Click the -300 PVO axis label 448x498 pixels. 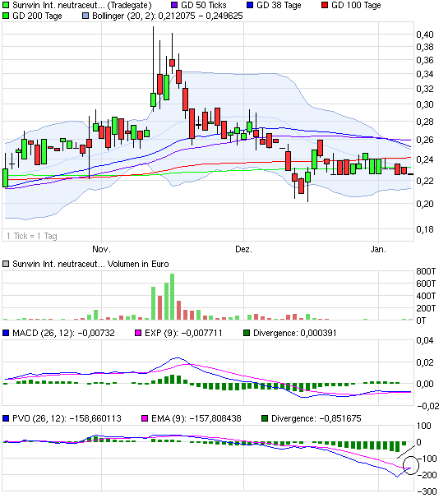(427, 491)
